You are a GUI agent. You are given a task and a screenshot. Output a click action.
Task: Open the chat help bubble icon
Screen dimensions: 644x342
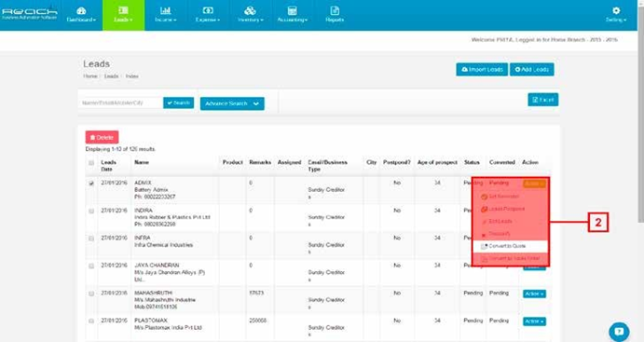coord(620,332)
